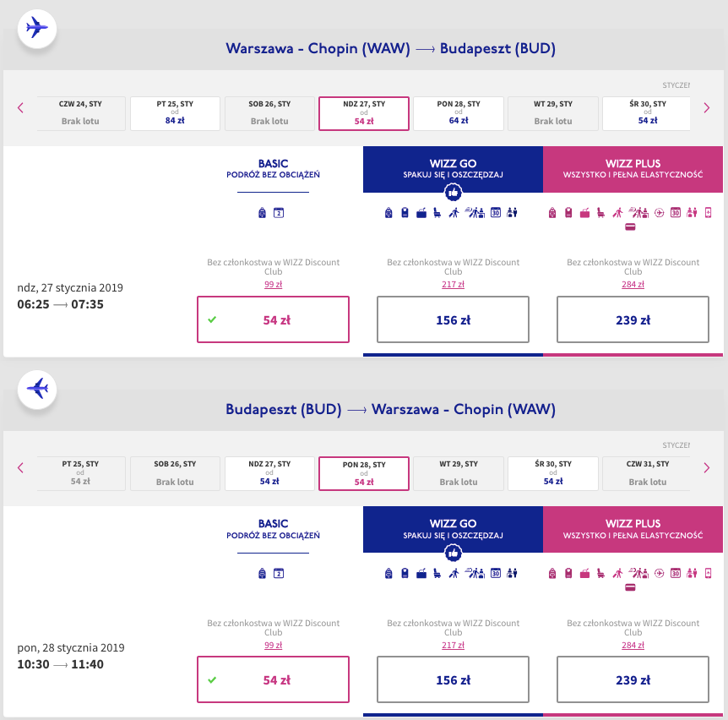Screen dimensions: 728x720
Task: Click outbound WIZZ GO priority boarding walker icon
Action: (x=454, y=213)
